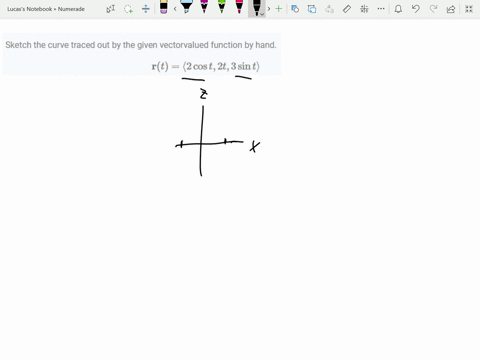480x360 pixels.
Task: Click the ink to shape icon
Action: point(312,9)
